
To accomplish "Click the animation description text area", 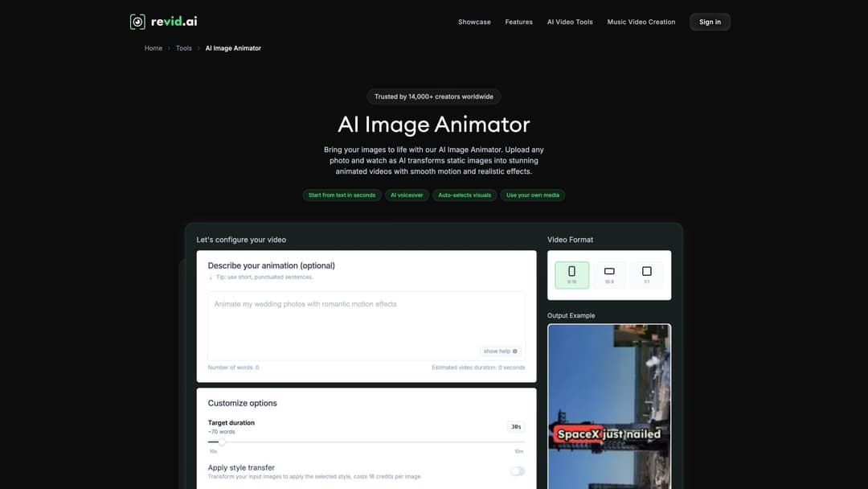I will pyautogui.click(x=366, y=327).
